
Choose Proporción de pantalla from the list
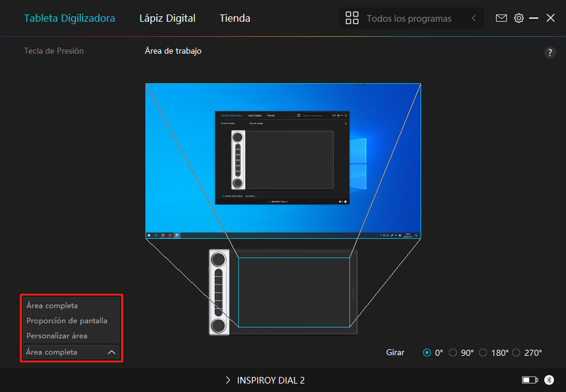(66, 321)
